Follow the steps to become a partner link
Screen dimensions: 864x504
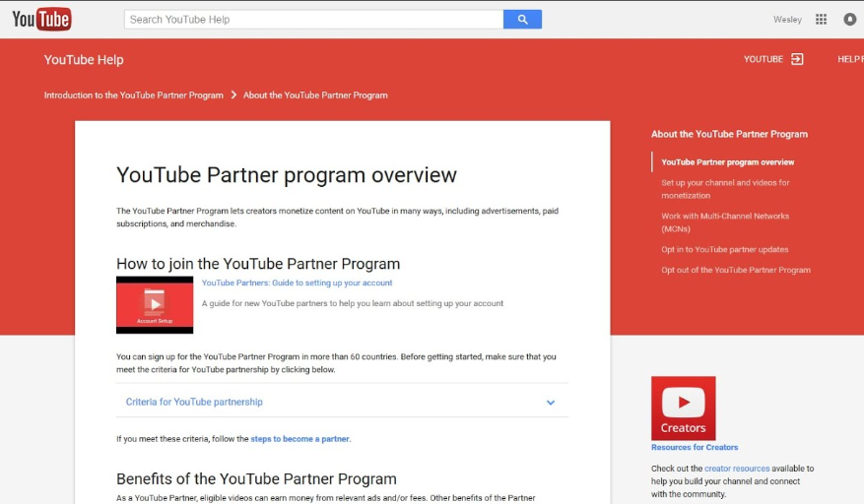click(299, 439)
